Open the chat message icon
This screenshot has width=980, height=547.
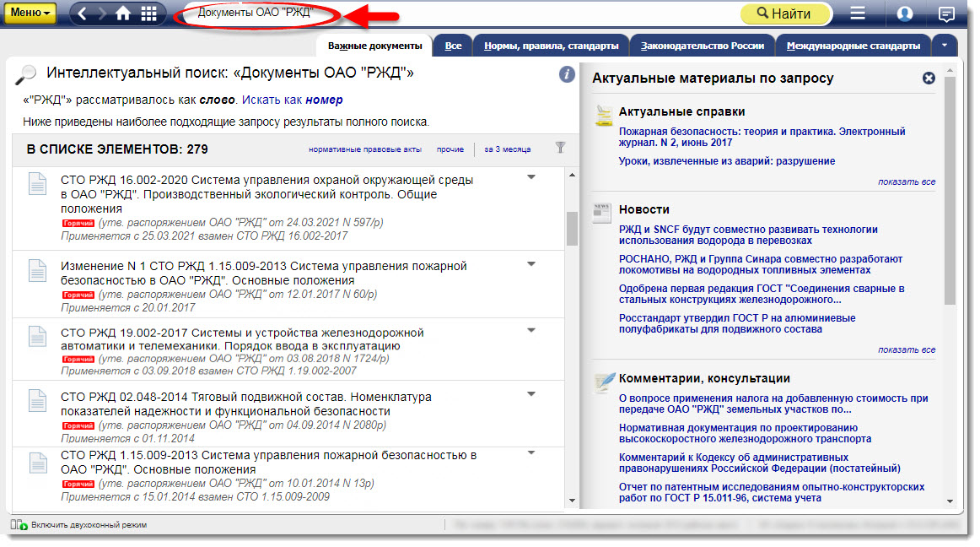947,14
